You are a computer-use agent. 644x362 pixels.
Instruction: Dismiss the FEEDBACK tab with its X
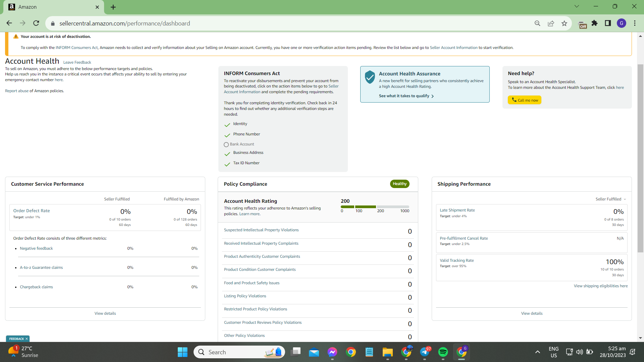(27, 339)
